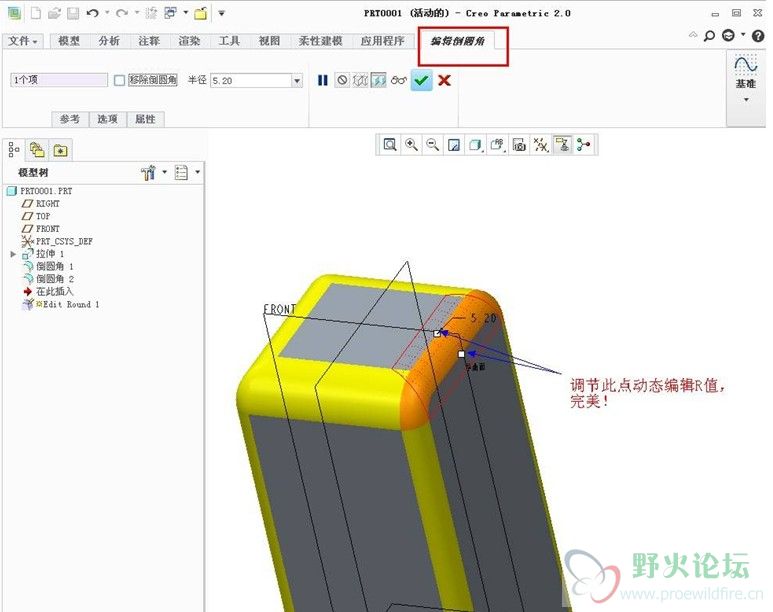Click the No preview icon

(x=342, y=80)
